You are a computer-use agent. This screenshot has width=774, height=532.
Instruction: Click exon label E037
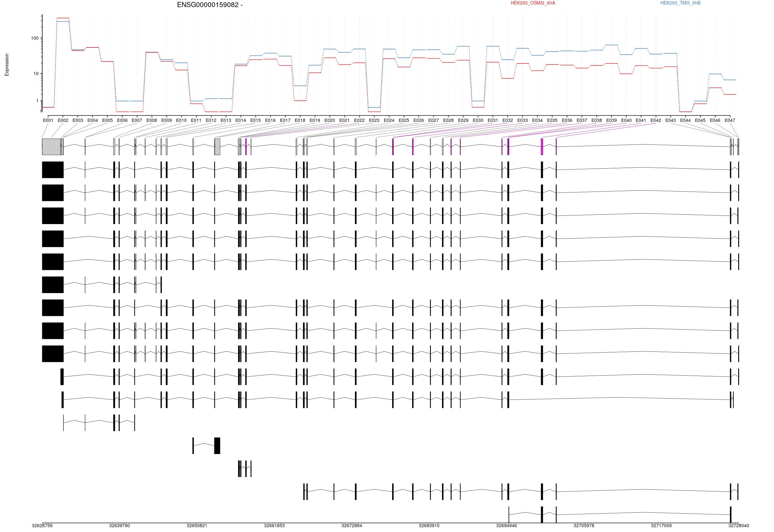click(582, 120)
